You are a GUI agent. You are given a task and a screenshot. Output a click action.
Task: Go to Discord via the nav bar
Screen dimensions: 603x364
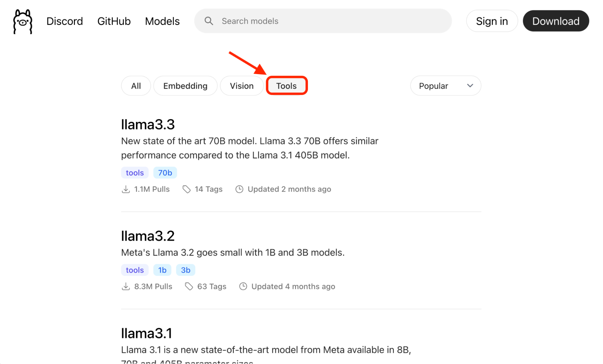pyautogui.click(x=65, y=21)
